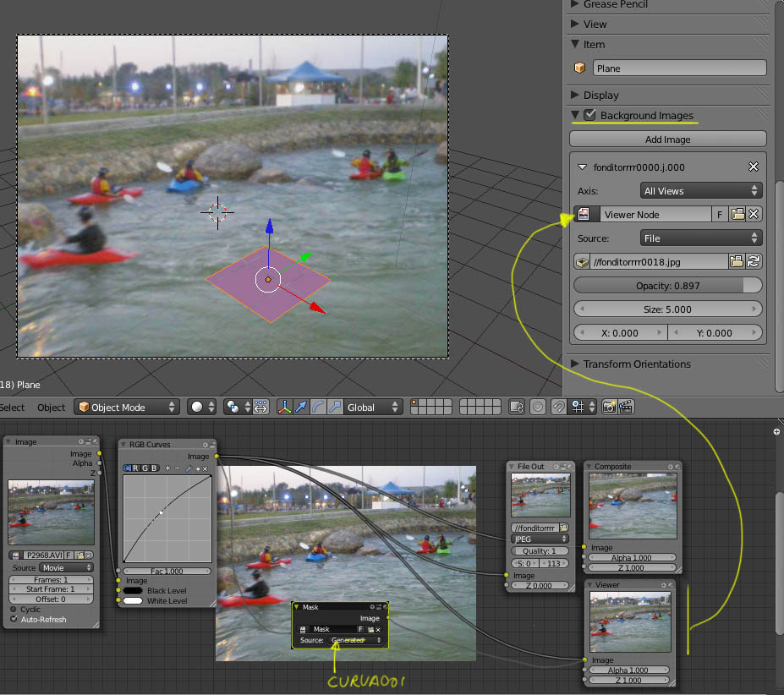
Task: Open the Object Mode dropdown
Action: (x=127, y=407)
